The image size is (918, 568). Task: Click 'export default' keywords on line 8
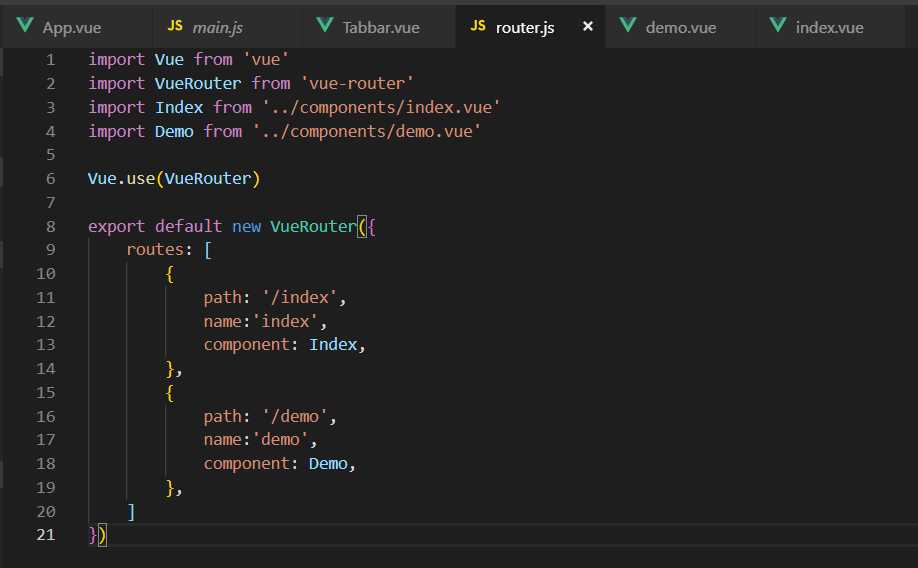[x=155, y=227]
